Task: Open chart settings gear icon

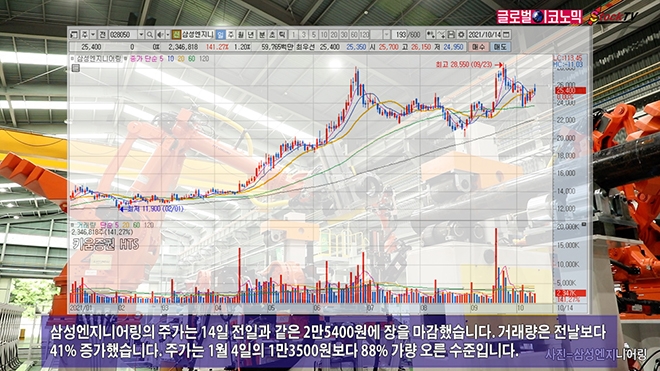Action: pos(461,35)
